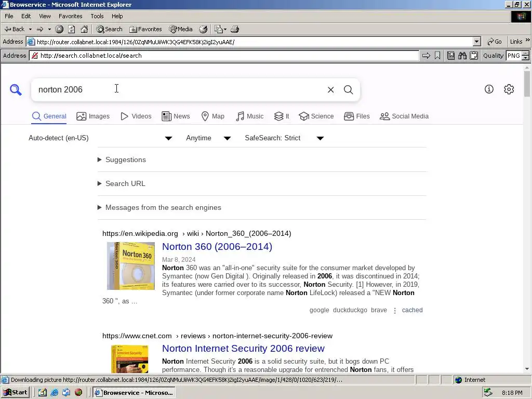Screen dimensions: 532x399
Task: Click the Browservice go arrow icon
Action: (x=426, y=56)
